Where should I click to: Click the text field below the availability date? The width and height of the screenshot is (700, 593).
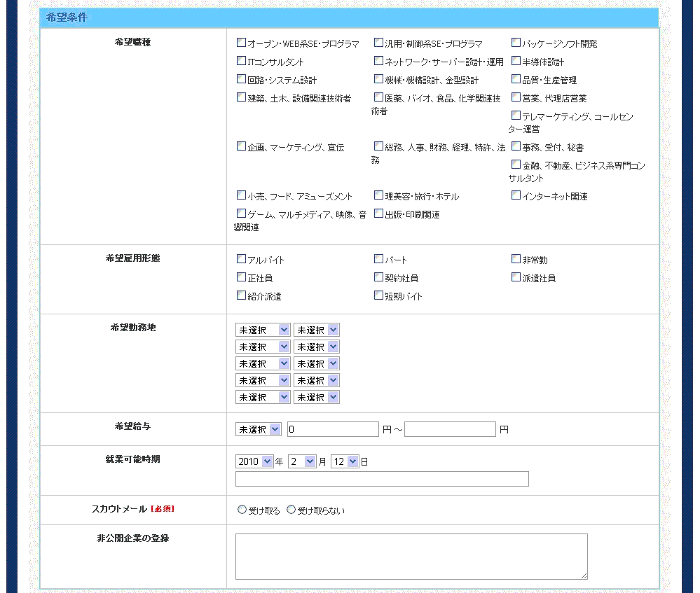click(x=382, y=479)
